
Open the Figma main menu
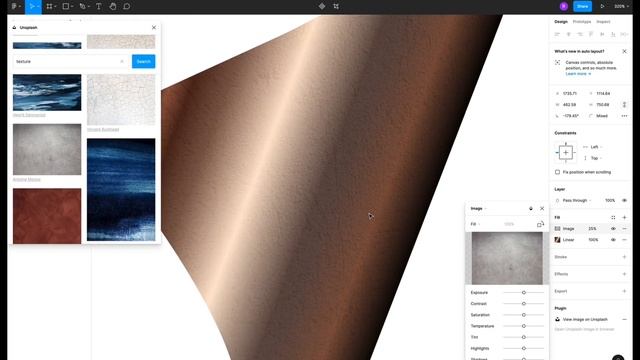click(x=16, y=7)
